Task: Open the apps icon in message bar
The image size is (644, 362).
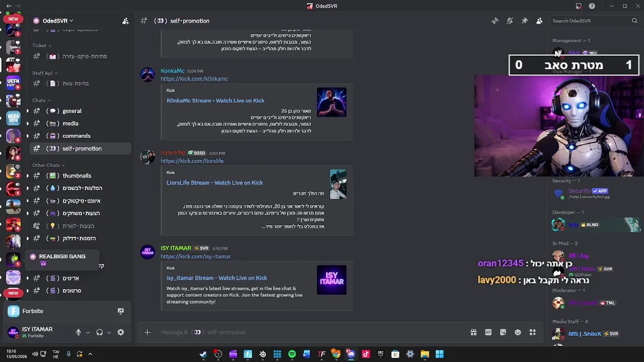Action: 533,332
